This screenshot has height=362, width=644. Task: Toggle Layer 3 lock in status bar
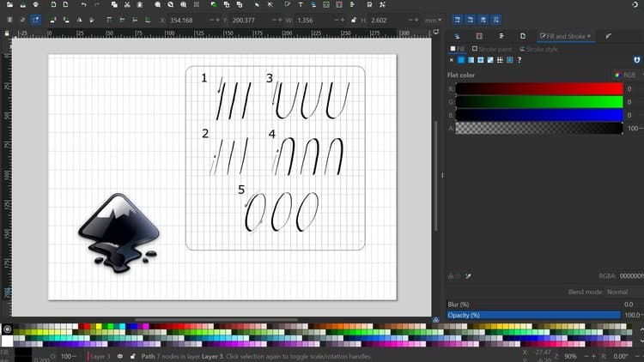click(132, 356)
